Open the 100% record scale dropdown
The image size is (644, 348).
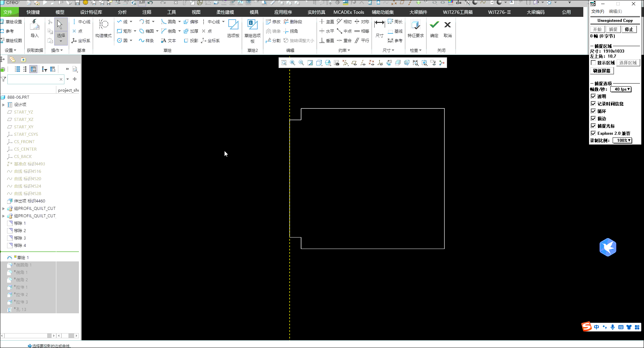[x=622, y=140]
